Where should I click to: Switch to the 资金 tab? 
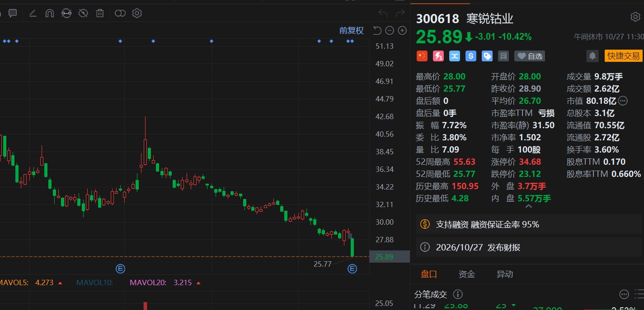467,274
